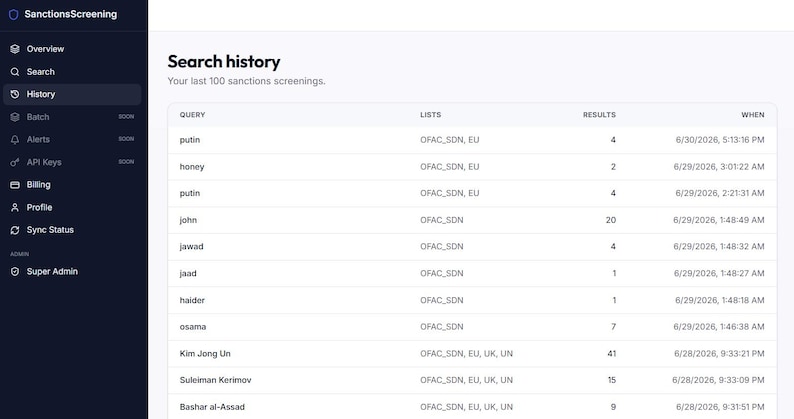Click the Profile person icon
Screen dimensions: 794x419
click(x=15, y=207)
